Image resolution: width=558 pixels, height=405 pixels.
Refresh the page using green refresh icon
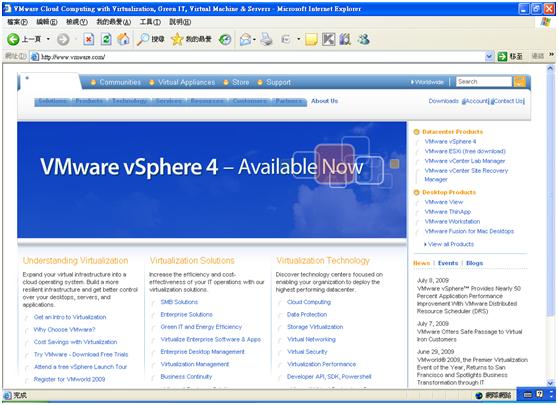106,39
